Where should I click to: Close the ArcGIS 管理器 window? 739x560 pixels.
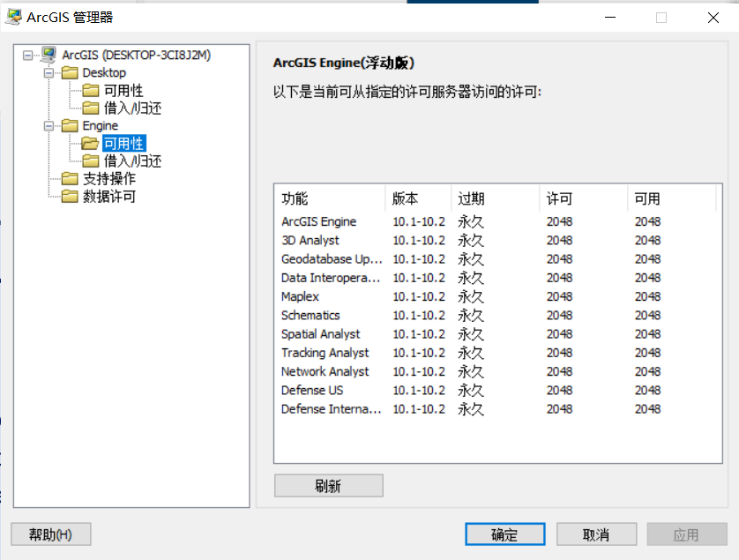click(713, 18)
